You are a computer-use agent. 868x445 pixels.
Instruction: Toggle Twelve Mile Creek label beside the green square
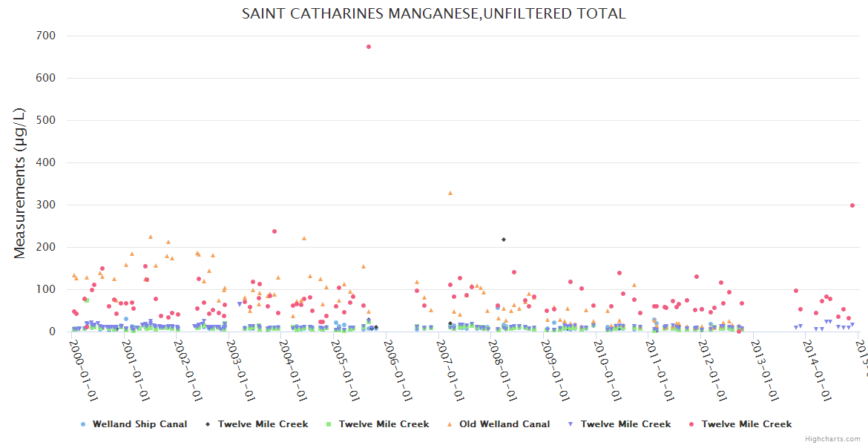pyautogui.click(x=384, y=424)
